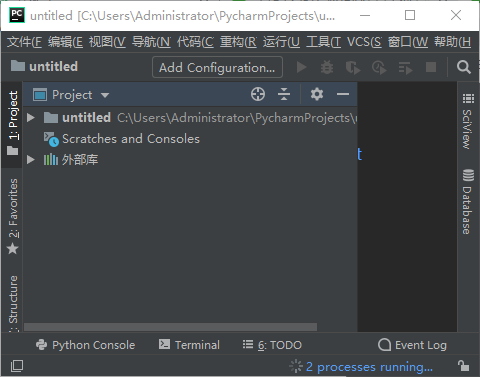Viewport: 480px width, 377px height.
Task: Click Run with Coverage icon
Action: pyautogui.click(x=353, y=68)
